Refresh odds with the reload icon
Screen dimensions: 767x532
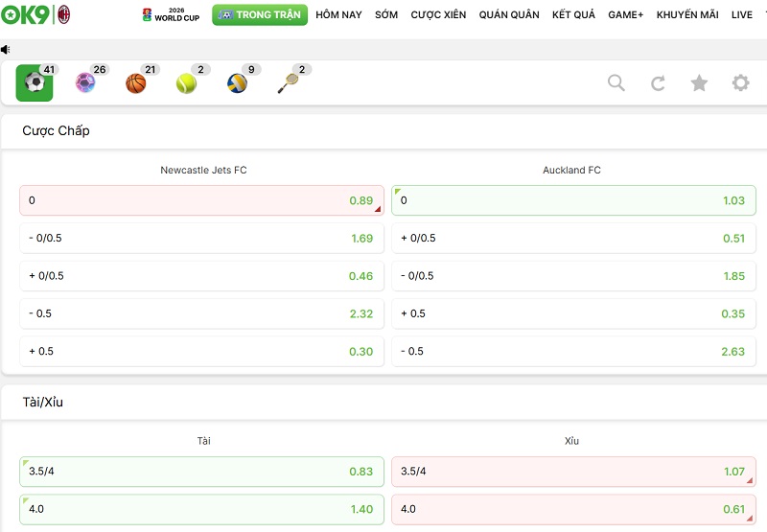658,83
